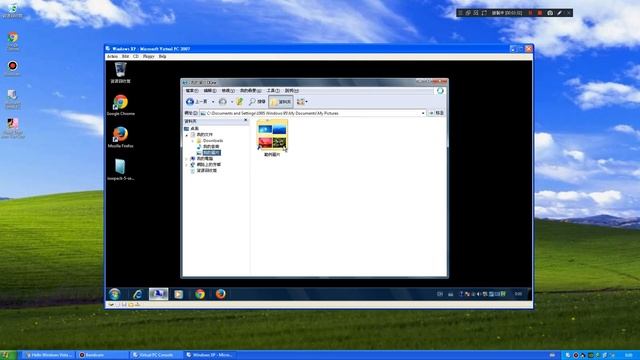Click the folder icon in Virtual PC status bar

[x=131, y=304]
